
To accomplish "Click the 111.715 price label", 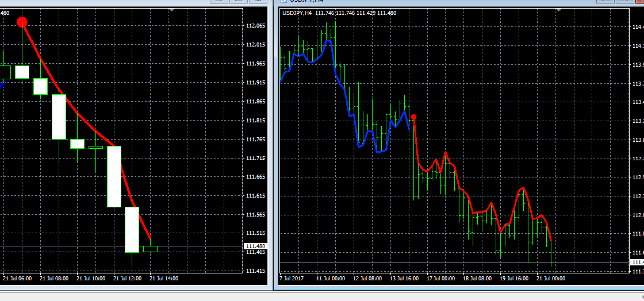I will click(x=255, y=159).
